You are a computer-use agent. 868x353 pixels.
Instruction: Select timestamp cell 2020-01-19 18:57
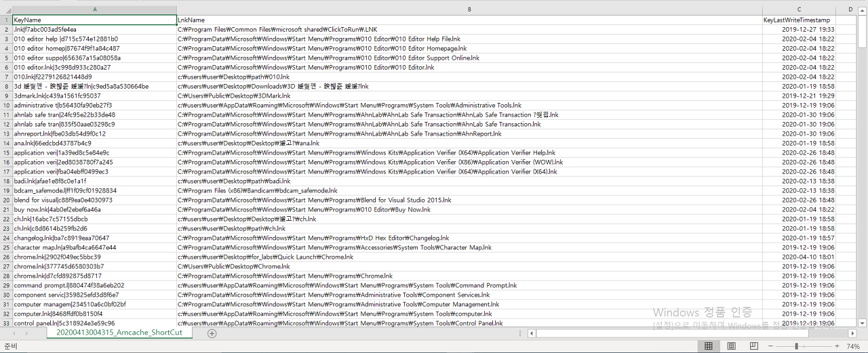[800, 238]
